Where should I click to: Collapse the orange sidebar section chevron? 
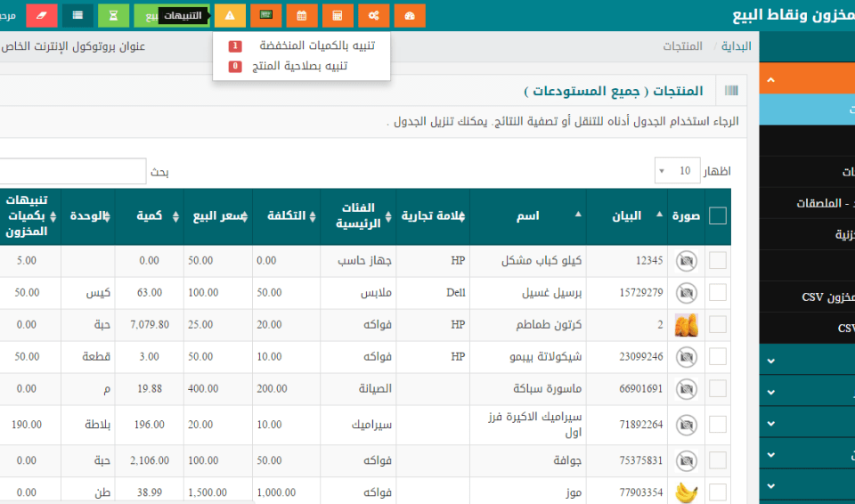[x=770, y=80]
